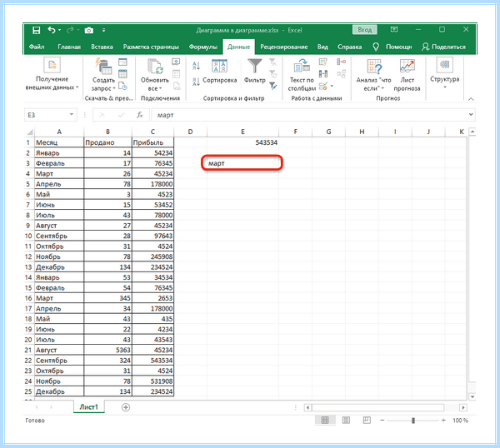Click the vertical scrollbar down arrow
This screenshot has width=500, height=448.
tap(472, 396)
